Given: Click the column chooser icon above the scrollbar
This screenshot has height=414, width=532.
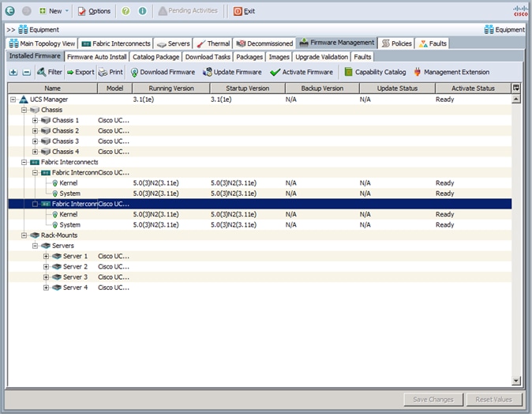Looking at the screenshot, I should pyautogui.click(x=516, y=88).
